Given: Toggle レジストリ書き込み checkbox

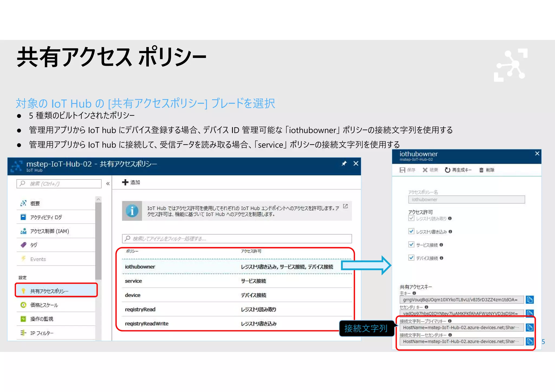Looking at the screenshot, I should (411, 231).
